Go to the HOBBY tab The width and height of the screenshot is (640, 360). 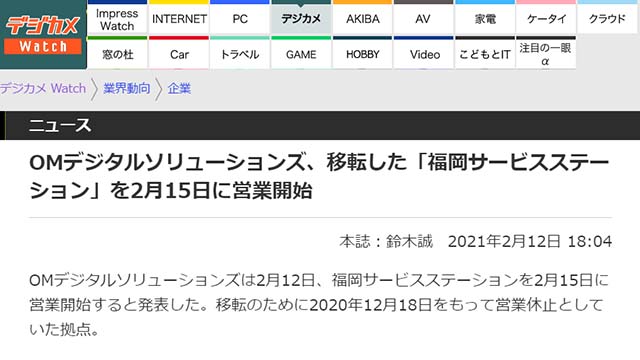[x=362, y=53]
